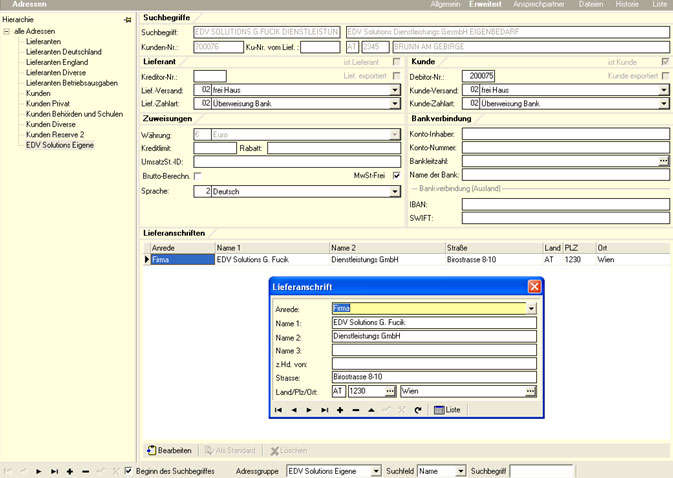
Task: Pin the Hierarchie panel
Action: (127, 20)
